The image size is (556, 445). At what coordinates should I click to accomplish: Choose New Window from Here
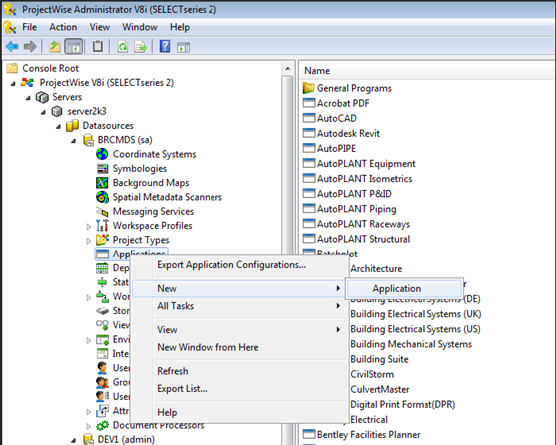click(239, 347)
